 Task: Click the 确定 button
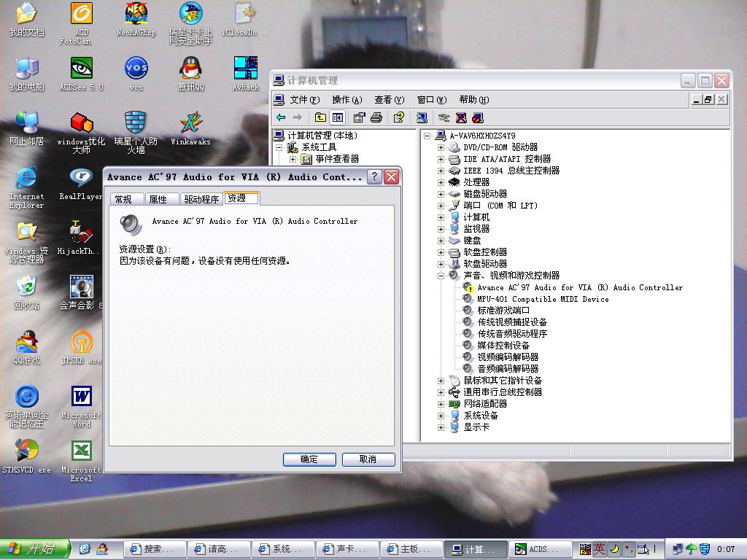coord(309,459)
